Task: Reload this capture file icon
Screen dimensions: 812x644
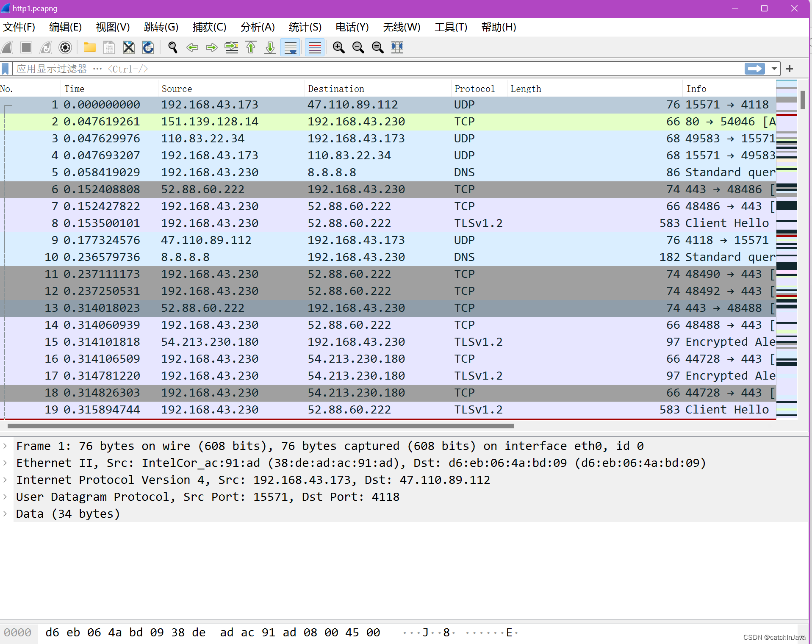Action: [148, 47]
